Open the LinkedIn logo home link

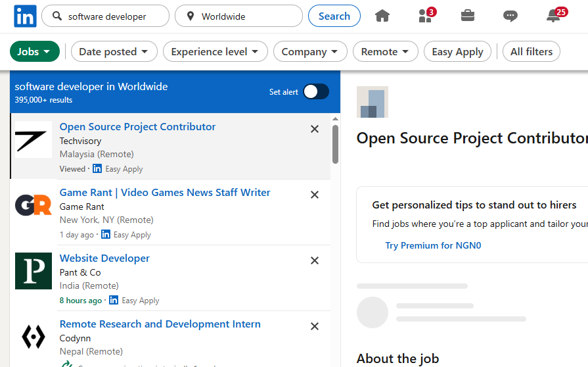(x=25, y=16)
